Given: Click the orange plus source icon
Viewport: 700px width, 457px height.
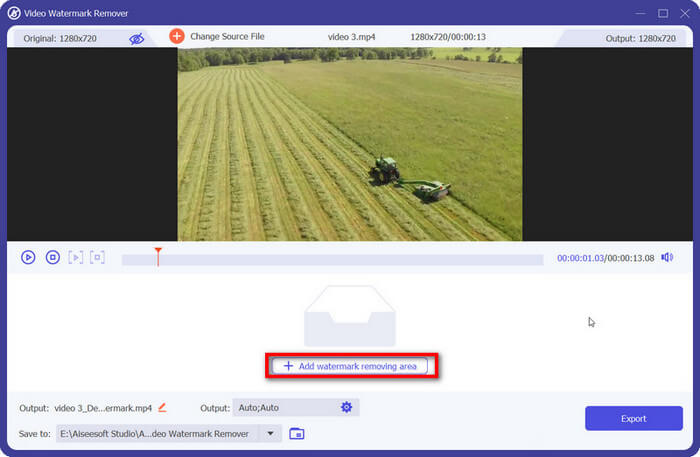Looking at the screenshot, I should (177, 36).
